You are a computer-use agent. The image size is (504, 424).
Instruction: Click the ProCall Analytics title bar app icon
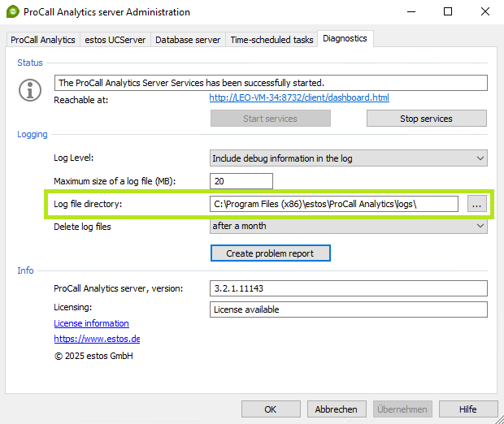(12, 12)
